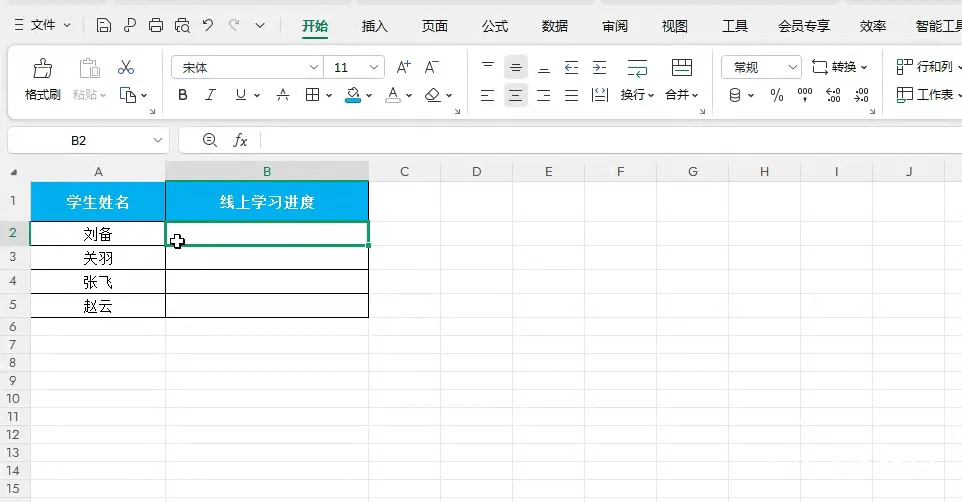The height and width of the screenshot is (502, 962).
Task: Align text to top of cell
Action: 488,67
